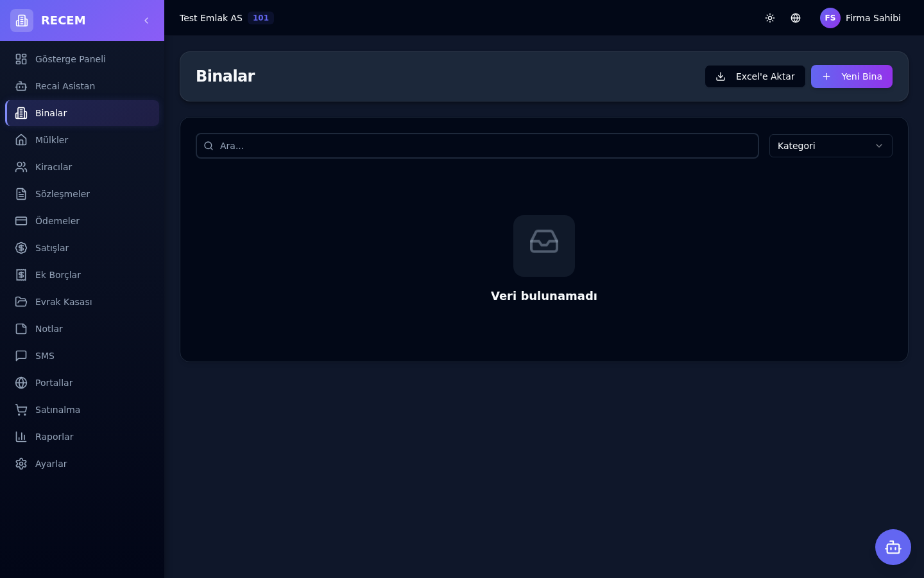Click the SMS message bubble icon
The image size is (924, 578).
[x=21, y=356]
